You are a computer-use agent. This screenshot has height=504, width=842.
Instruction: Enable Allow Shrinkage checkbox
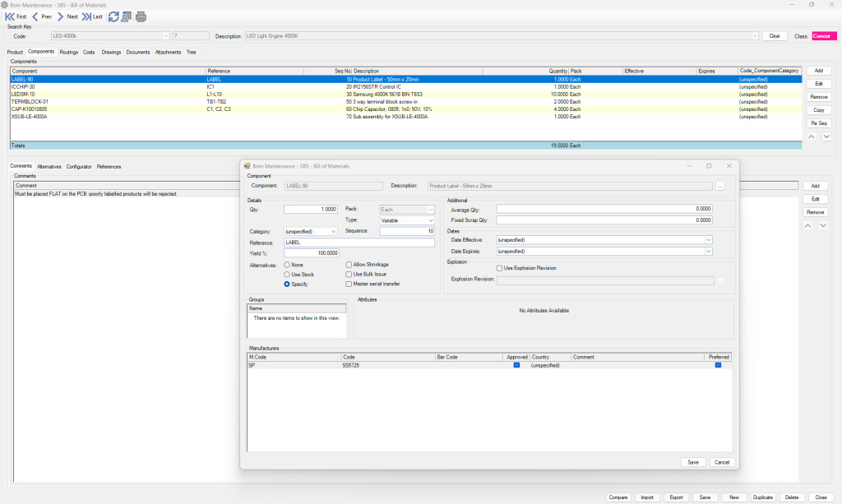(349, 265)
